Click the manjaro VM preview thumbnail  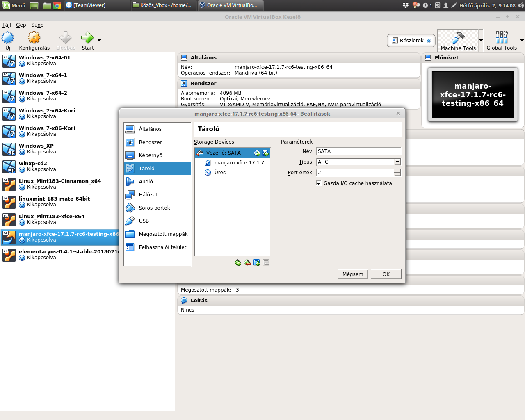coord(473,95)
